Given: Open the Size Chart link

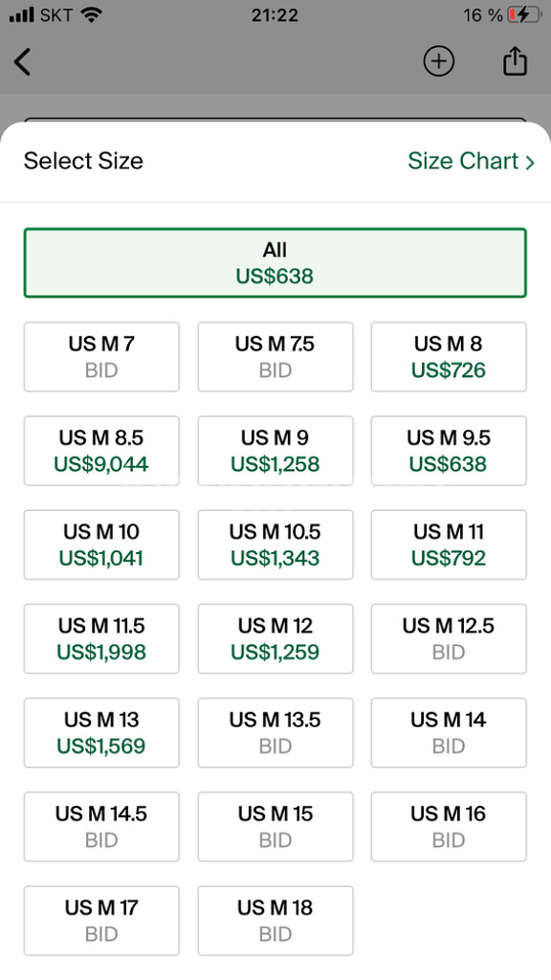Looking at the screenshot, I should [x=471, y=161].
